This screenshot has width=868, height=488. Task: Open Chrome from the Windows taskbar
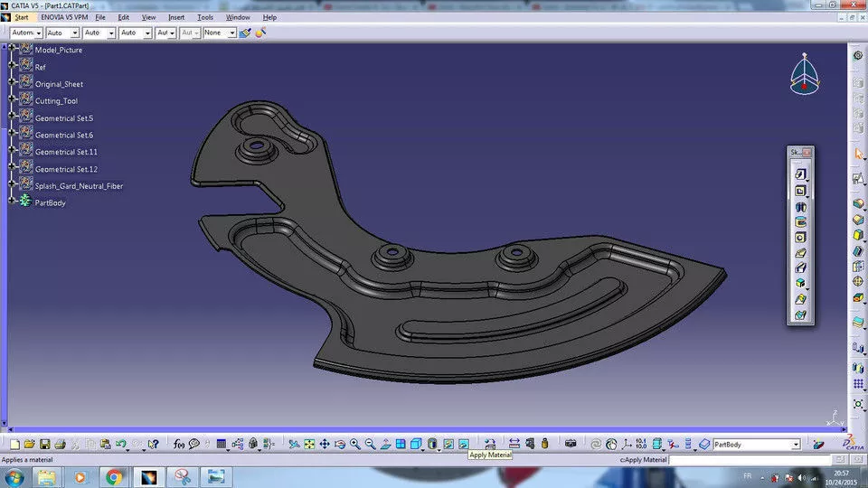[114, 477]
